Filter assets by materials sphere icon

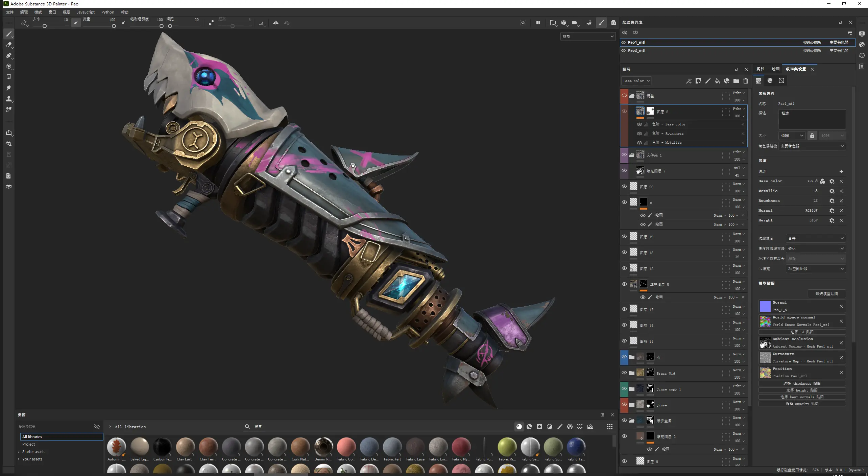coord(519,427)
